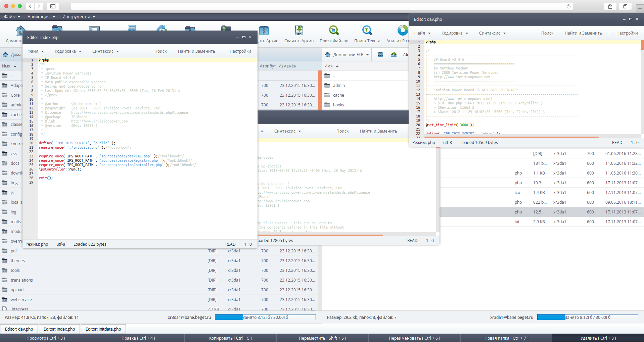
Task: Click Найти и Заменить in index.php editor
Action: (x=196, y=51)
